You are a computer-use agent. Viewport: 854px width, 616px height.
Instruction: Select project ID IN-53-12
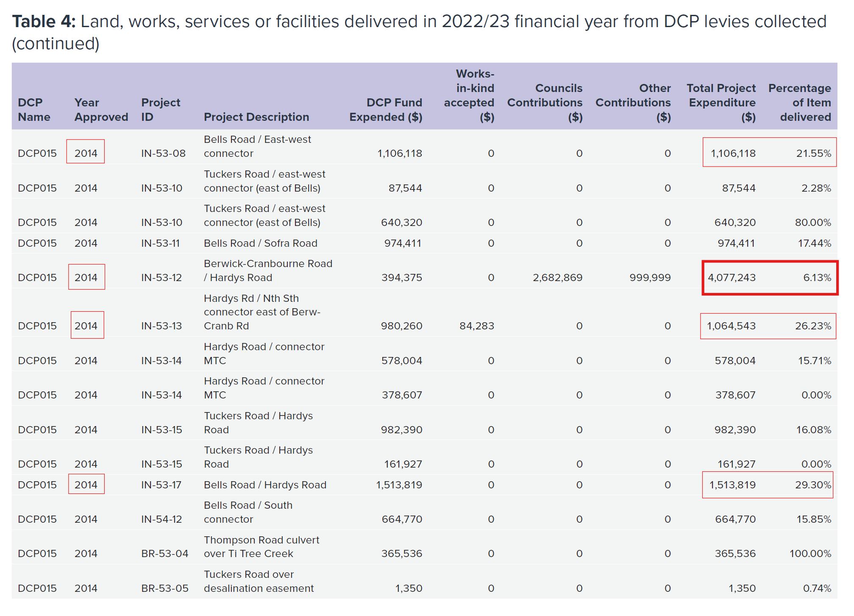pyautogui.click(x=161, y=278)
